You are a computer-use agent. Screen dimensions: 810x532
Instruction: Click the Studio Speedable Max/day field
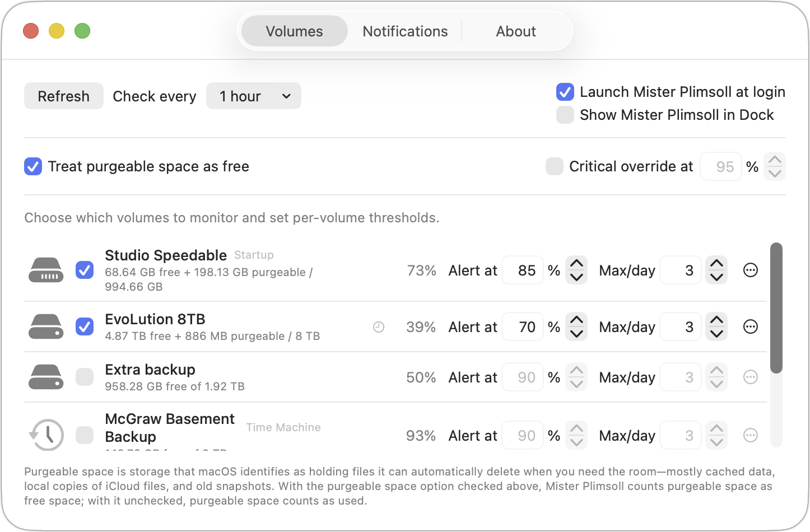click(x=681, y=270)
